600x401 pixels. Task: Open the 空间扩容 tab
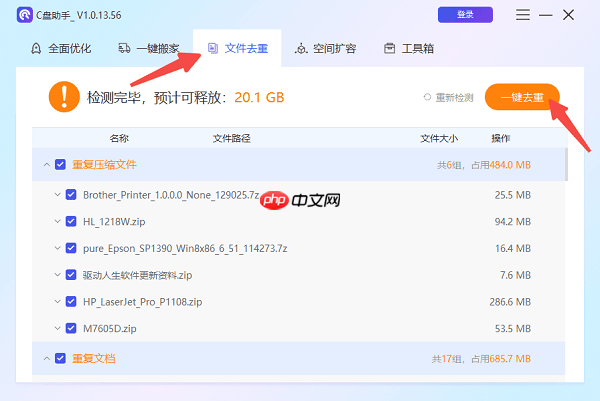click(326, 49)
